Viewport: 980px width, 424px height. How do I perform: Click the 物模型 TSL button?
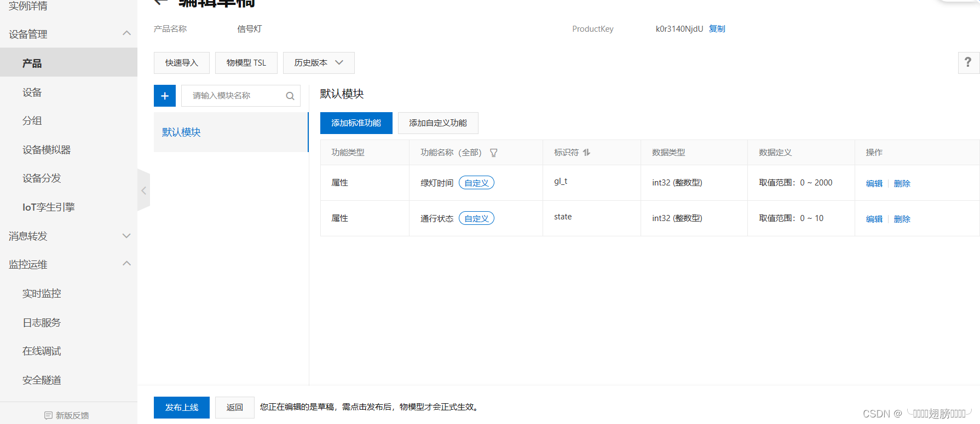(x=246, y=63)
